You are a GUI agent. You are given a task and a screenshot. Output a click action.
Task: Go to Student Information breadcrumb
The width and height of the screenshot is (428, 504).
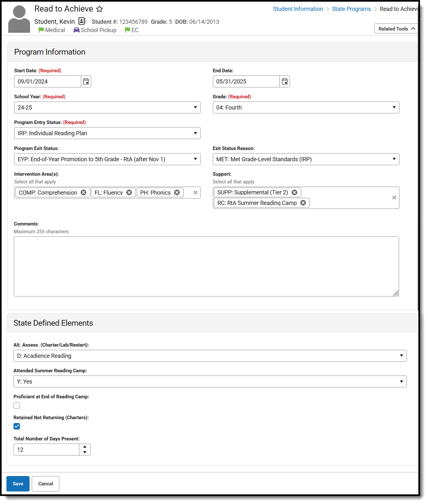coord(298,9)
